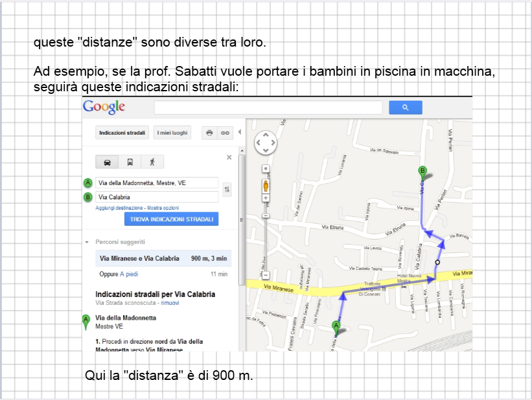The image size is (532, 400).
Task: Click the Via Miranese label on the yellow road
Action: (279, 288)
